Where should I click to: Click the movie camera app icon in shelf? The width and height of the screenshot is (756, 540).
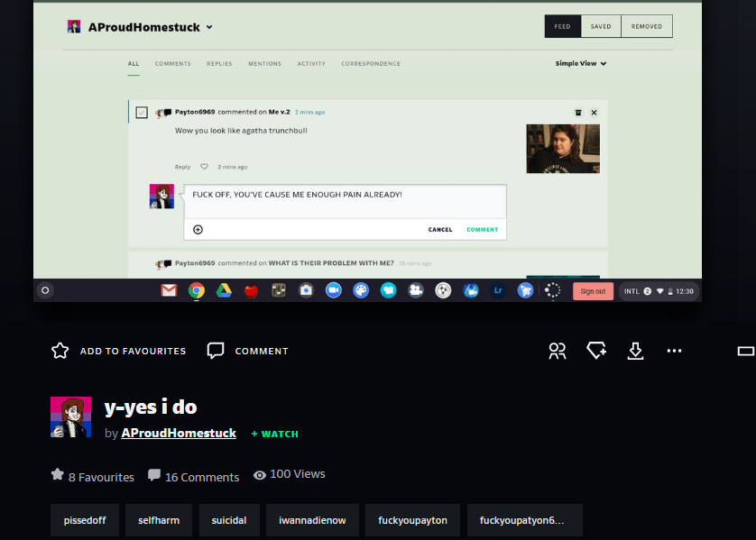point(416,290)
